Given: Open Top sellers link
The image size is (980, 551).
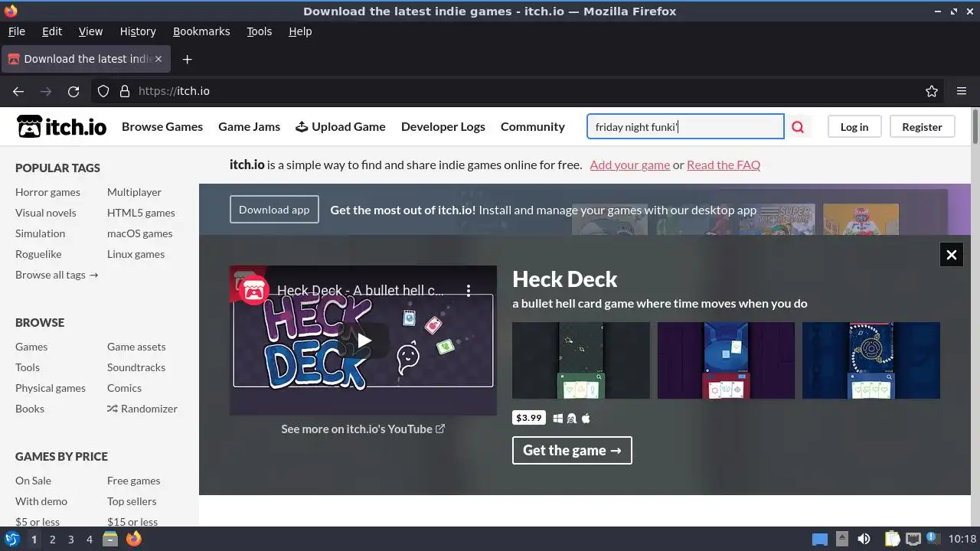Looking at the screenshot, I should click(x=132, y=501).
